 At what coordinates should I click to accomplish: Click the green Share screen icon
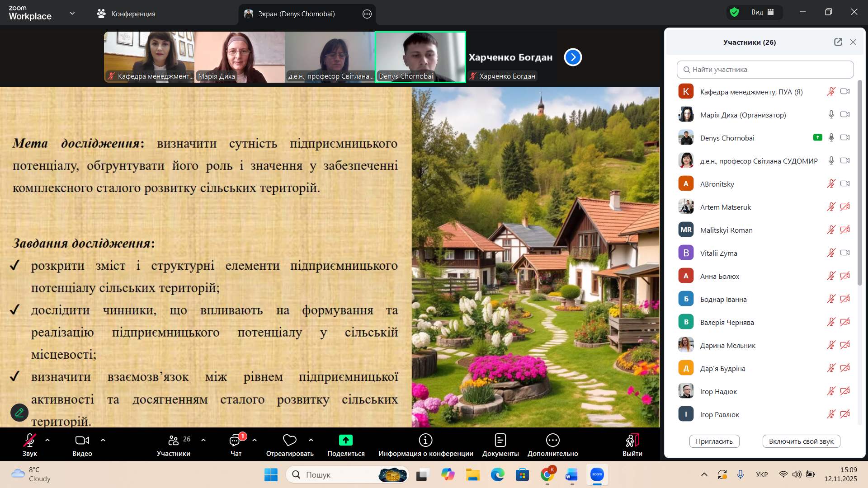pyautogui.click(x=346, y=441)
